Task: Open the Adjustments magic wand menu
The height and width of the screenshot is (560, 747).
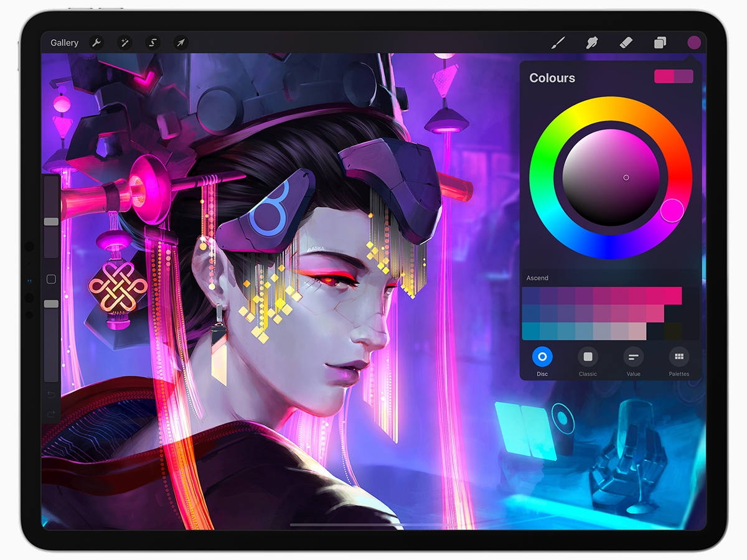Action: [x=125, y=43]
